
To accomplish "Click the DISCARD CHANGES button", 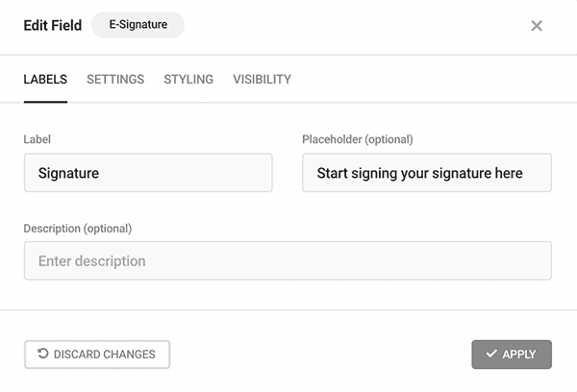I will coord(97,355).
